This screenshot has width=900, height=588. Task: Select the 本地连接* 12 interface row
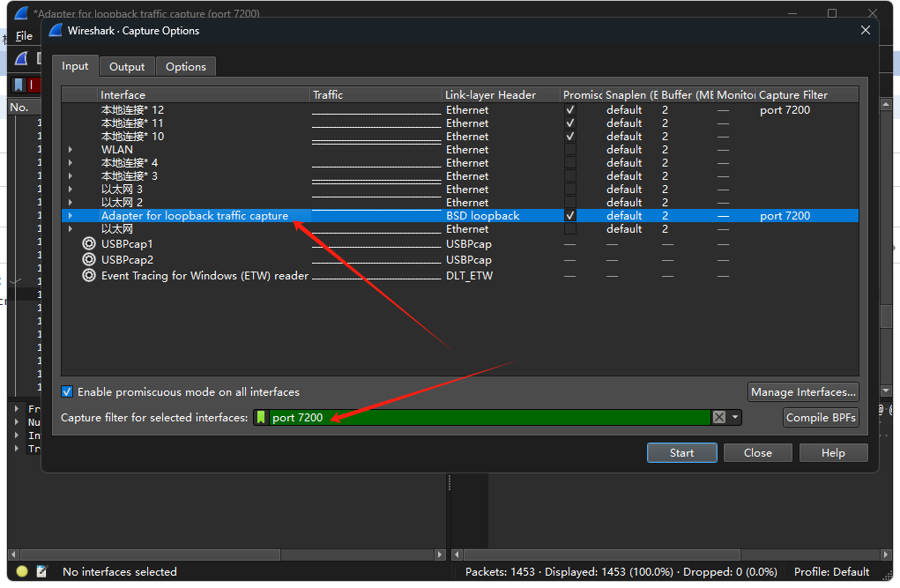coord(460,109)
